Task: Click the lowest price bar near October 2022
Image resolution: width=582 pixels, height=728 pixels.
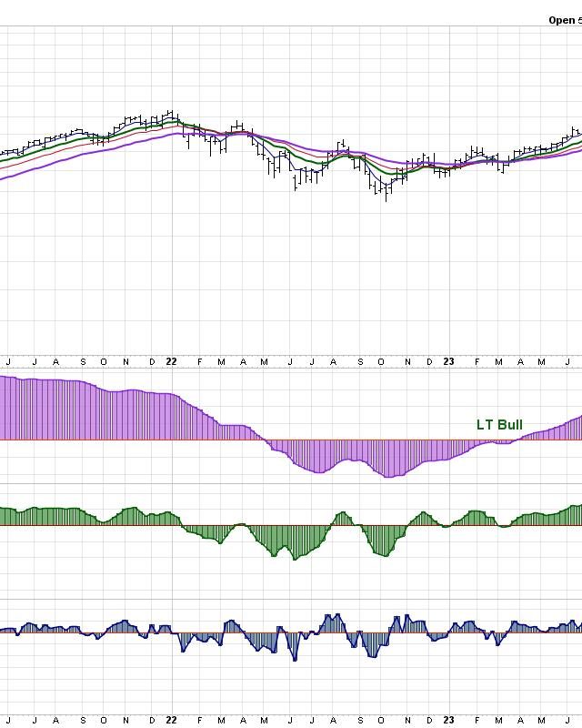Action: 386,195
